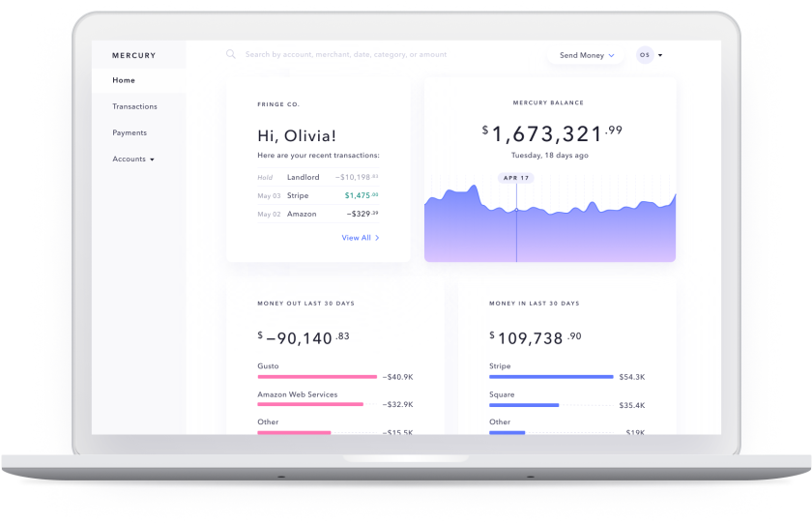812x523 pixels.
Task: Click the APR 17 chart marker
Action: coord(516,178)
